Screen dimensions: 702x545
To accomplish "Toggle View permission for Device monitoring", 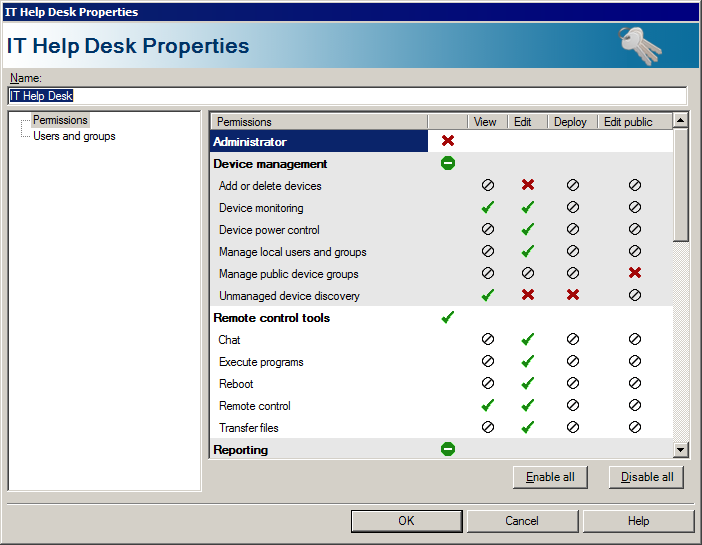I will [488, 208].
